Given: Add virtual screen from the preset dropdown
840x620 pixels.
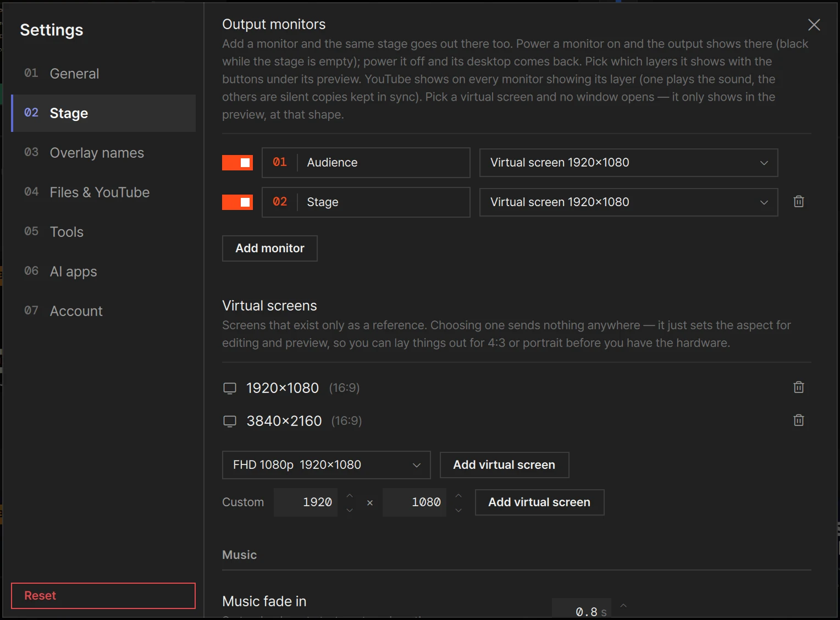Looking at the screenshot, I should click(504, 465).
